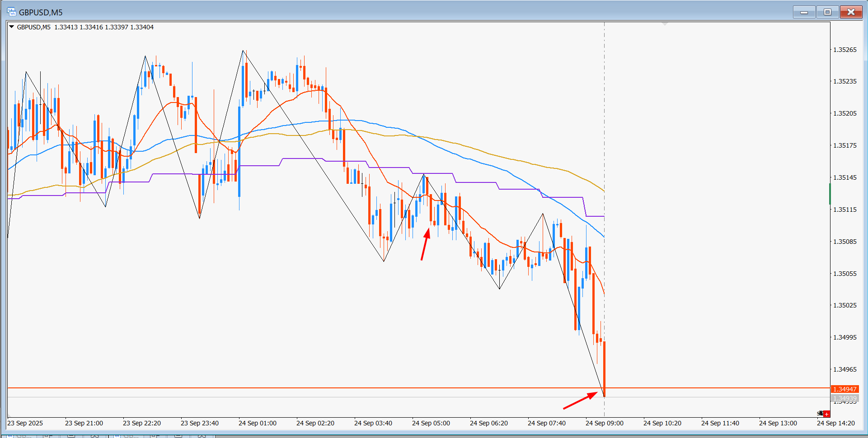The image size is (868, 438).
Task: Click the 24 Sep 01:00 time label
Action: coord(258,423)
